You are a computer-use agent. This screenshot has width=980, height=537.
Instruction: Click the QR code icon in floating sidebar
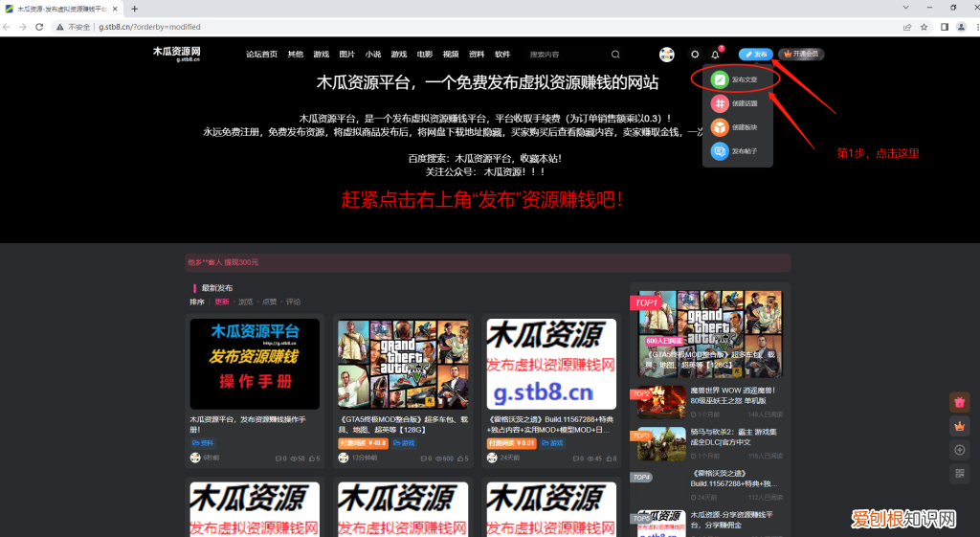pos(959,473)
